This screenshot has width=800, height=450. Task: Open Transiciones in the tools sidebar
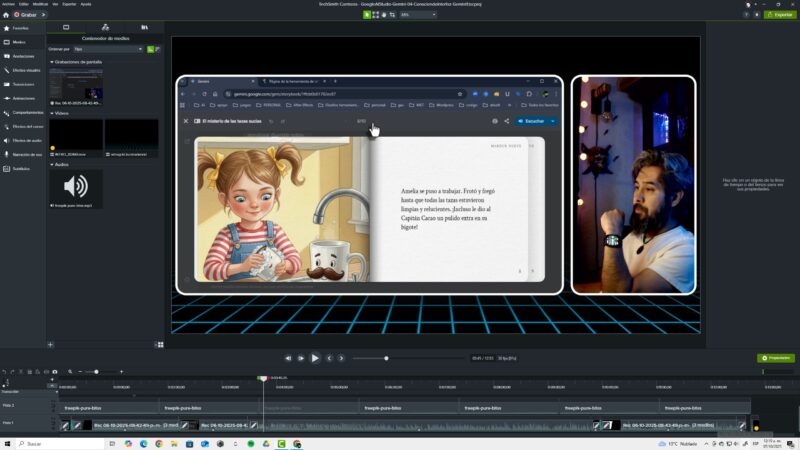click(x=23, y=84)
